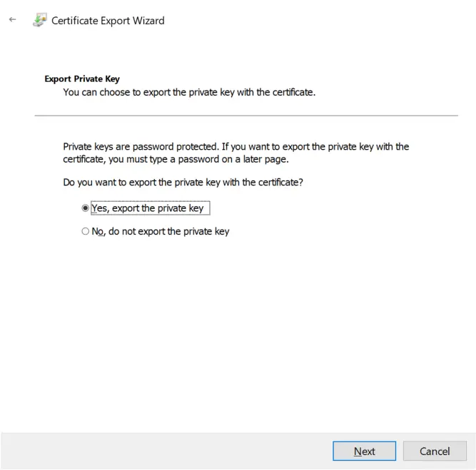The image size is (476, 470).
Task: Click the blank space between the Next and Cancel buttons
Action: click(400, 451)
